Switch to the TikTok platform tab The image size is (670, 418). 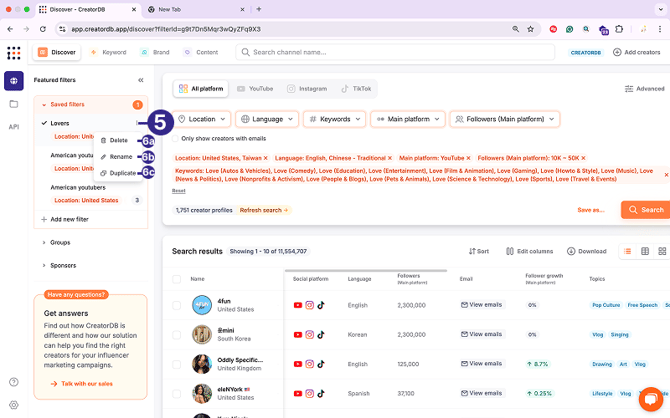[x=356, y=89]
